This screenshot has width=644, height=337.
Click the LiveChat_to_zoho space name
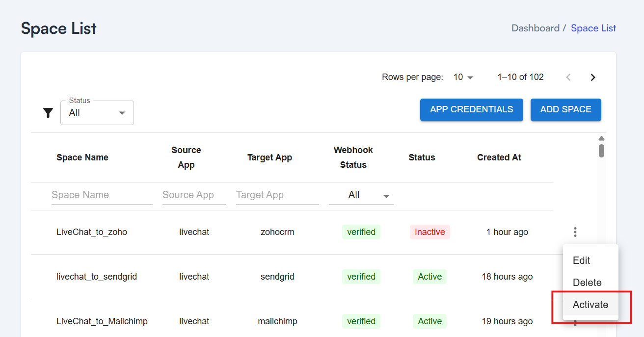click(92, 232)
